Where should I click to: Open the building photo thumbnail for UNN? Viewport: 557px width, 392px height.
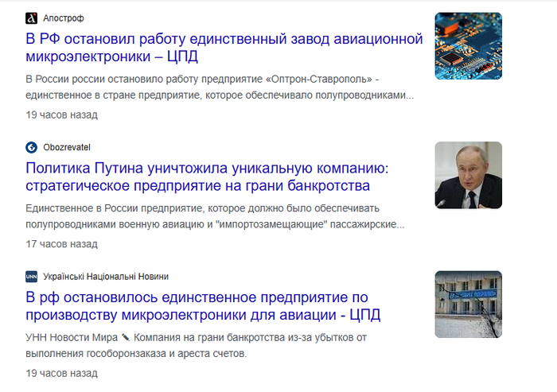[x=468, y=304]
